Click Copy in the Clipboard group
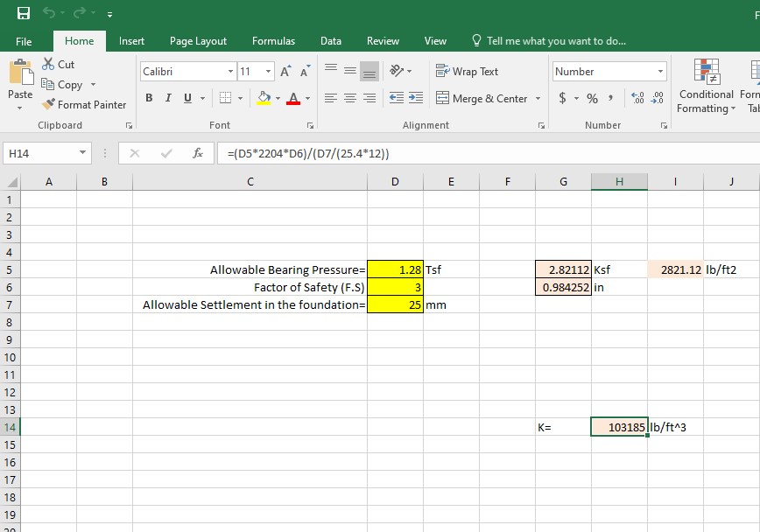The height and width of the screenshot is (532, 760). pyautogui.click(x=67, y=84)
